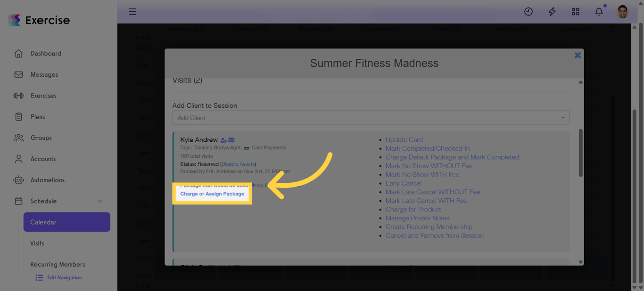Click the dialog scroll-up arrow
Viewport: 644px width, 291px height.
click(x=580, y=82)
